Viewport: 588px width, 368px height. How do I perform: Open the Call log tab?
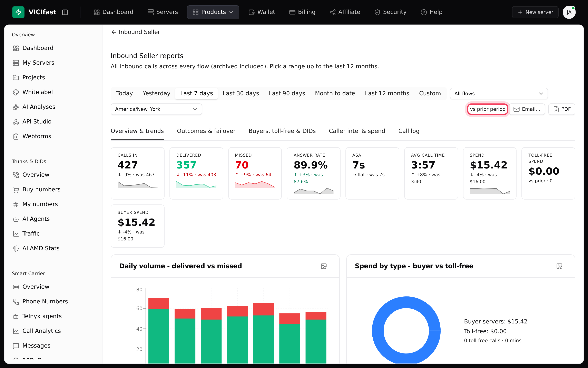coord(409,131)
